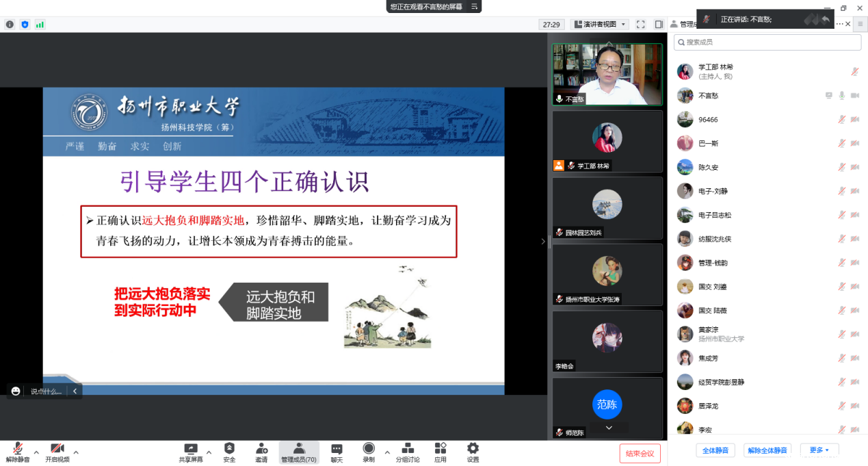
Task: Enter full screen using the top bar icon
Action: click(x=641, y=24)
